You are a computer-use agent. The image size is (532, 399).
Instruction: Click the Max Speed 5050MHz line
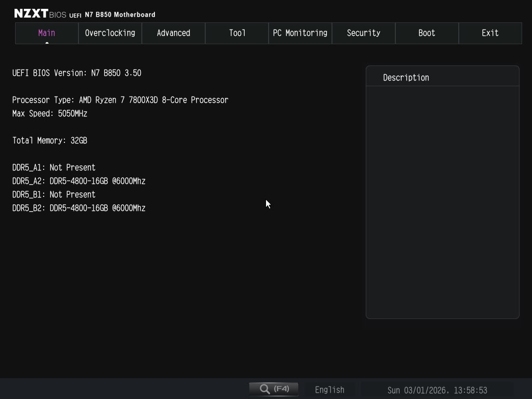point(50,113)
